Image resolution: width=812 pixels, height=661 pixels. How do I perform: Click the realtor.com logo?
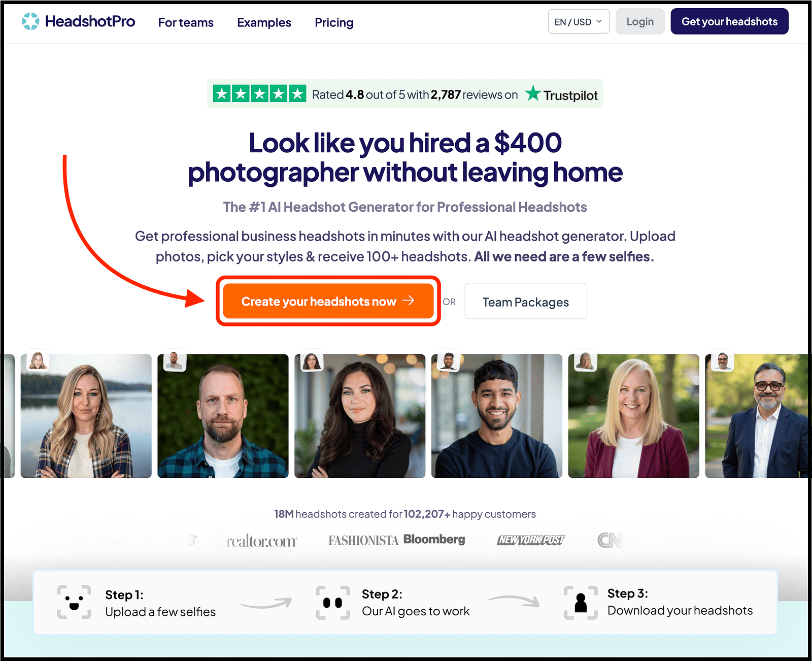coord(262,541)
